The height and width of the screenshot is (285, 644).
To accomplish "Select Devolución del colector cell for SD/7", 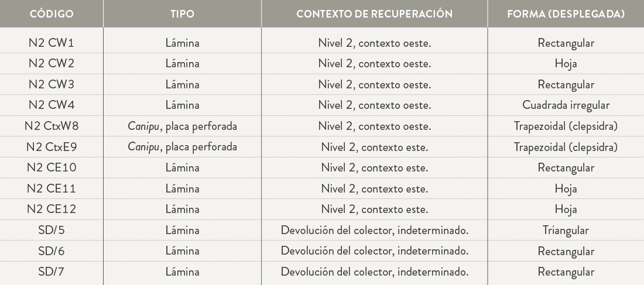I will pyautogui.click(x=374, y=272).
